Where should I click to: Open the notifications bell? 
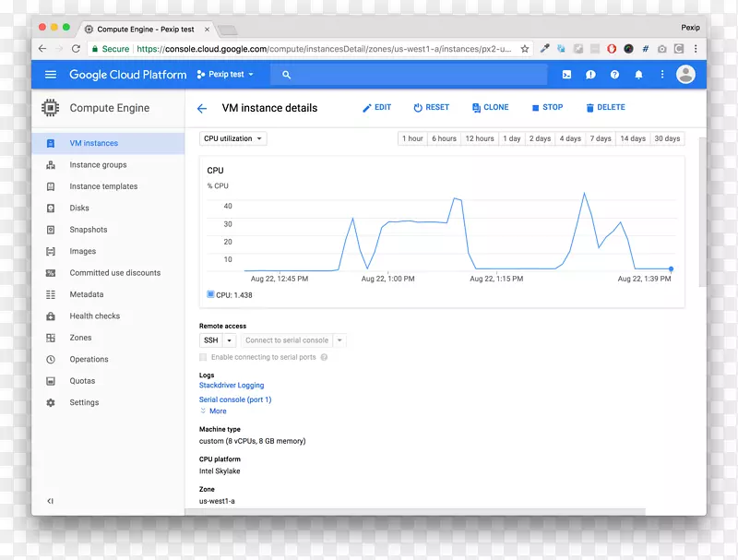638,75
